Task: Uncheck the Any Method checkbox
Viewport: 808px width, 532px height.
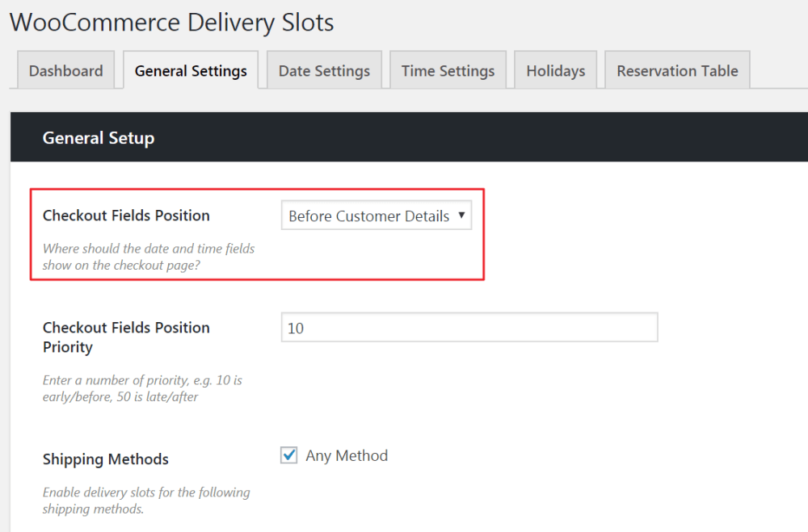Action: pos(289,456)
